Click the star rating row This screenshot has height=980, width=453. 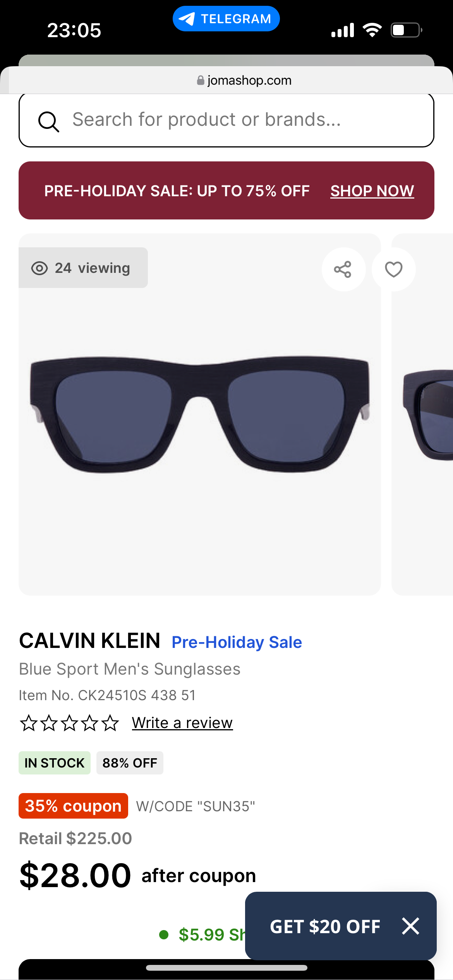tap(69, 723)
